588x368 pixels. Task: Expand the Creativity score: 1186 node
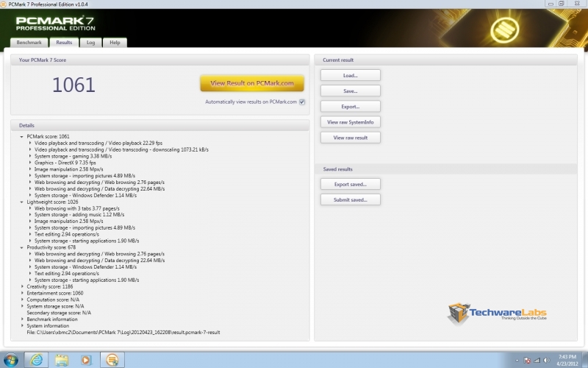click(x=22, y=286)
